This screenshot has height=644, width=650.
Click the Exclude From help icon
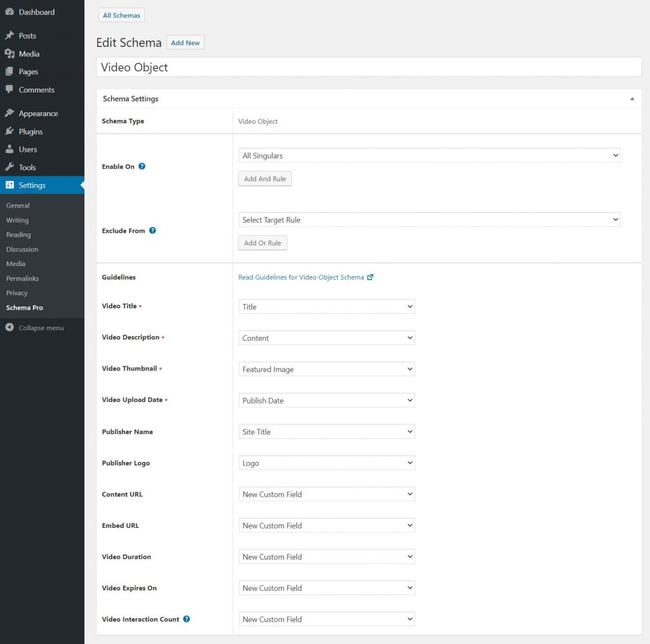coord(152,230)
